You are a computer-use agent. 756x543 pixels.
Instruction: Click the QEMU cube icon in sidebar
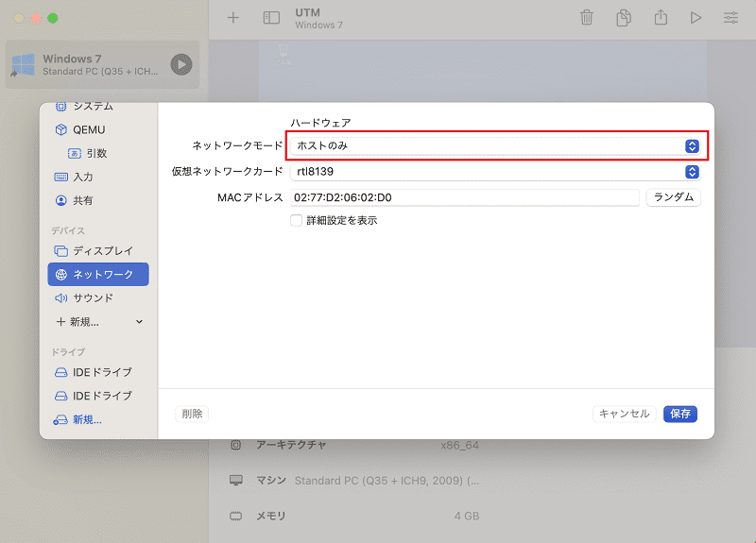pyautogui.click(x=61, y=129)
